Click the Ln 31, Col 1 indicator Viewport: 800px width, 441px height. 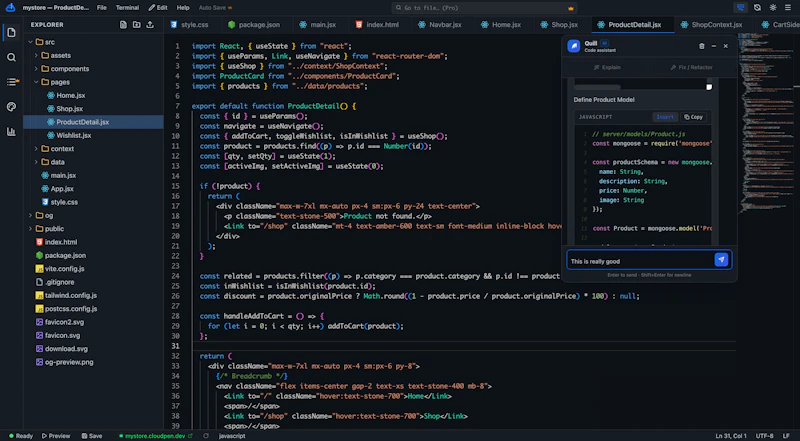pos(731,436)
